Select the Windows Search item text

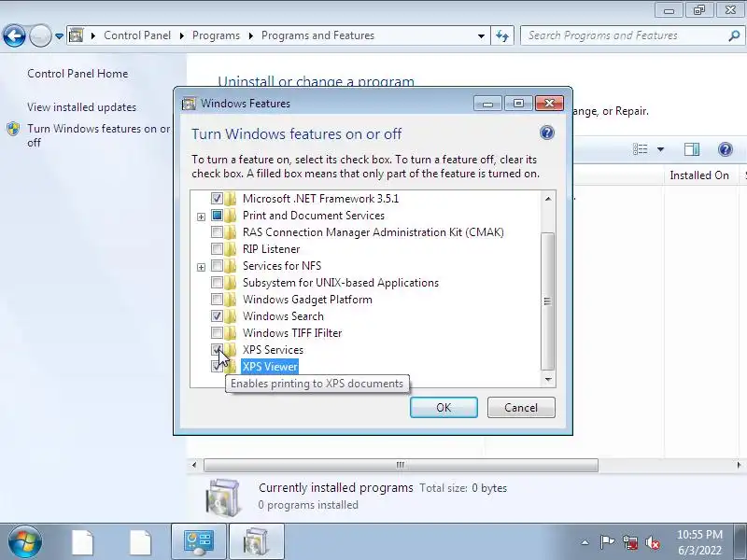pyautogui.click(x=283, y=316)
